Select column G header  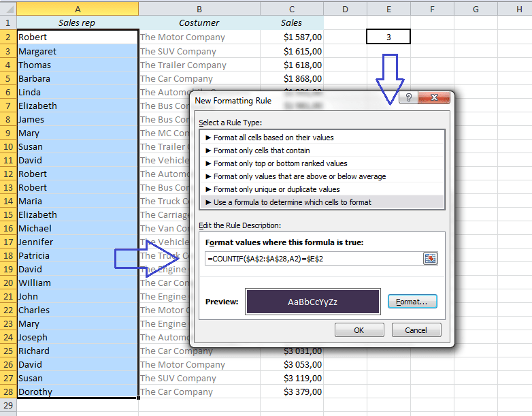pos(476,9)
